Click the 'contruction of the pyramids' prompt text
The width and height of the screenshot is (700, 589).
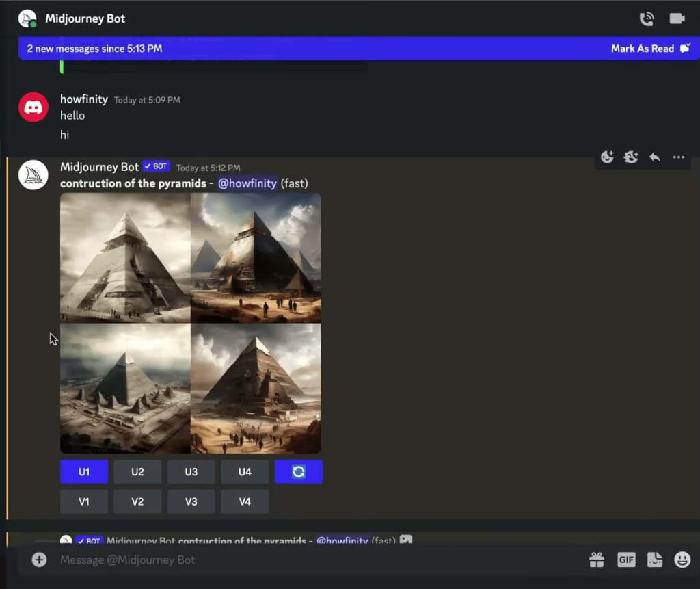coord(133,183)
